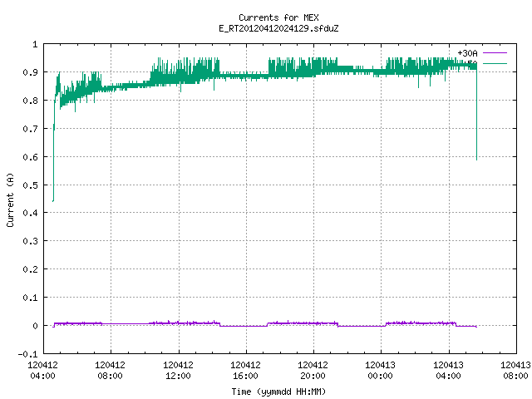Click the "+30A" legend label
This screenshot has height=399, width=532.
[467, 53]
